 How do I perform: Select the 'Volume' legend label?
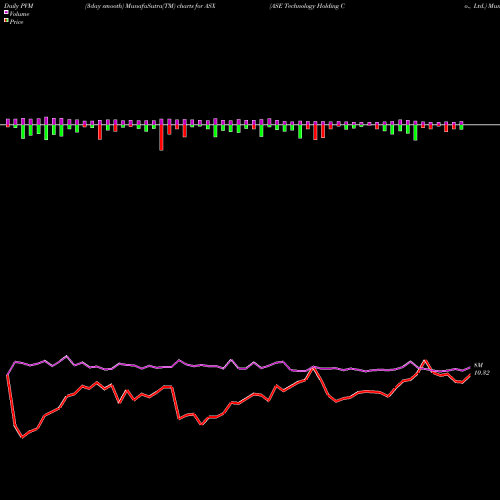click(19, 14)
